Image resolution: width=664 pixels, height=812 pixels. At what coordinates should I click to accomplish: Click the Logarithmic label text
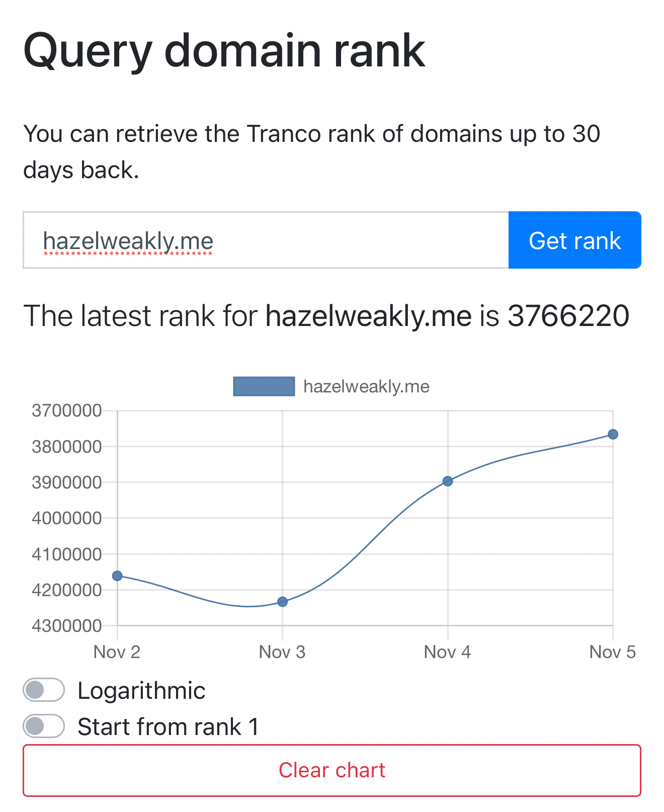(141, 691)
